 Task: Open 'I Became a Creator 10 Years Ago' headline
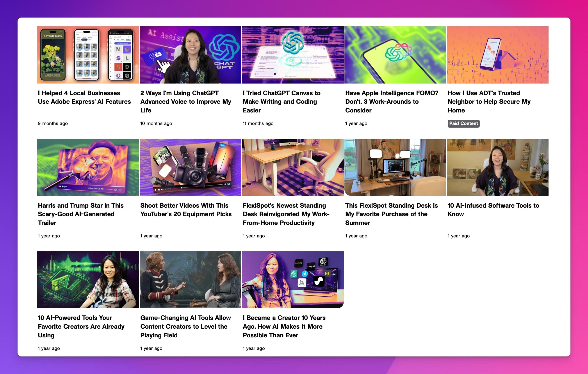284,326
